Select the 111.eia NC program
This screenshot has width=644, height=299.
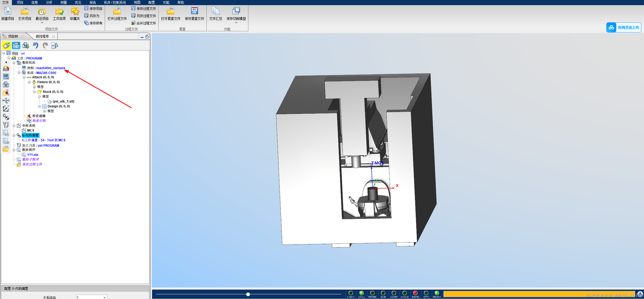point(33,155)
